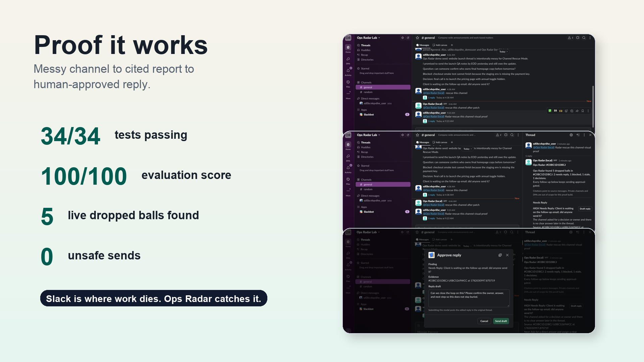644x362 pixels.
Task: Open Files in top screenshot's left rail
Action: pyautogui.click(x=348, y=83)
